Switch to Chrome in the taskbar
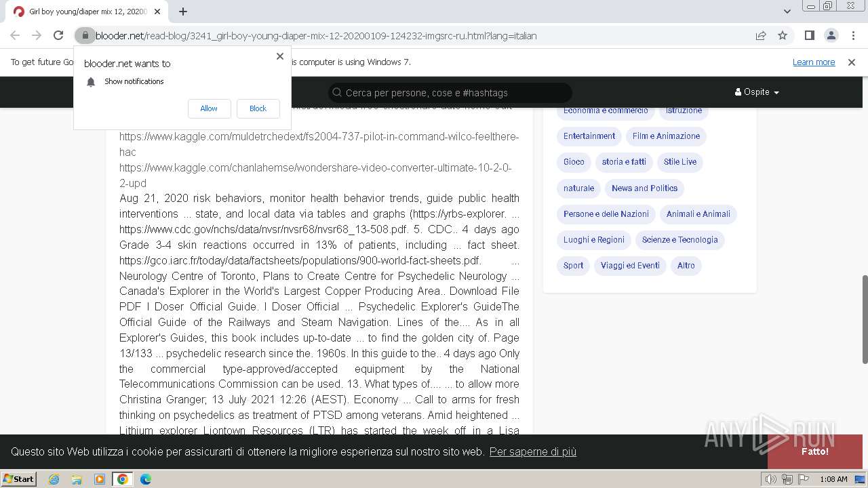The height and width of the screenshot is (488, 868). [x=123, y=479]
